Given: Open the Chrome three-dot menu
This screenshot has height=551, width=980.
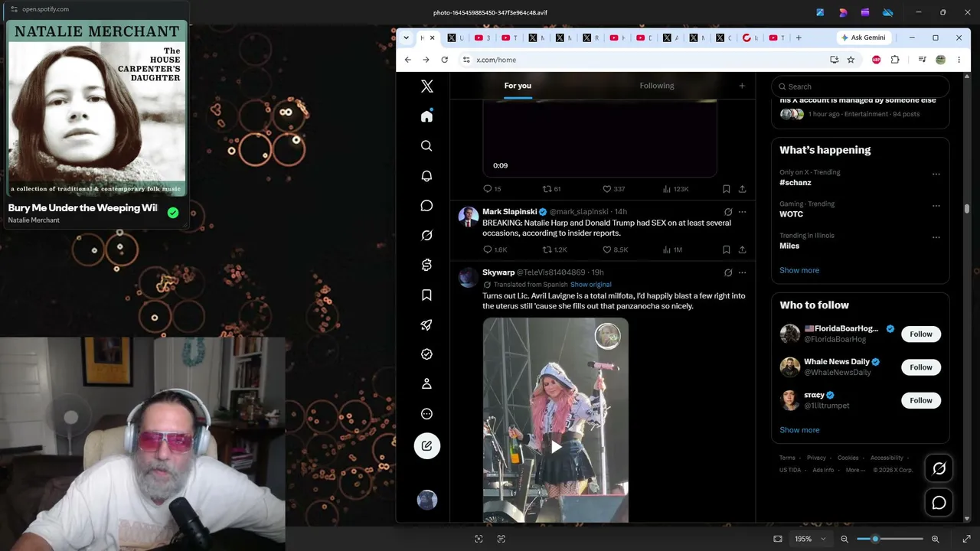Looking at the screenshot, I should point(959,60).
